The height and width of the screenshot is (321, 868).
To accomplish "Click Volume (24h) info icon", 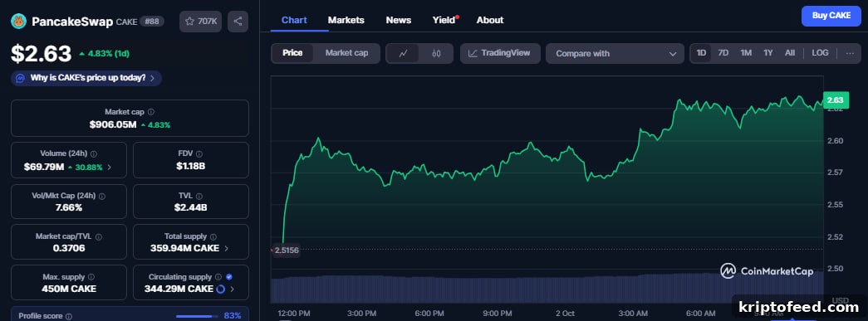I will pyautogui.click(x=94, y=153).
